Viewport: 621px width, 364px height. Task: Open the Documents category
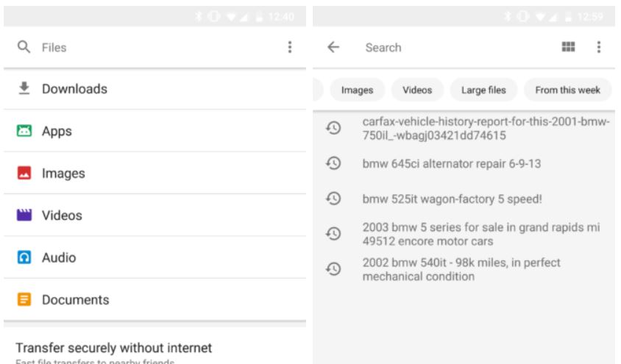coord(75,300)
